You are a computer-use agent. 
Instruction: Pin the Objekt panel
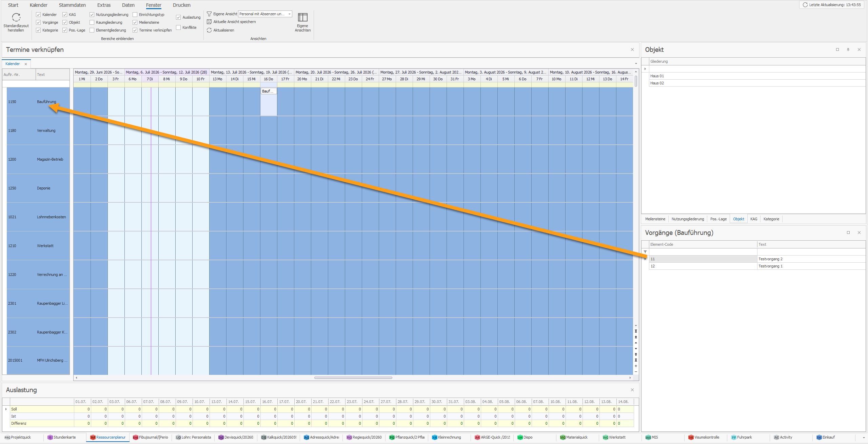(x=848, y=49)
